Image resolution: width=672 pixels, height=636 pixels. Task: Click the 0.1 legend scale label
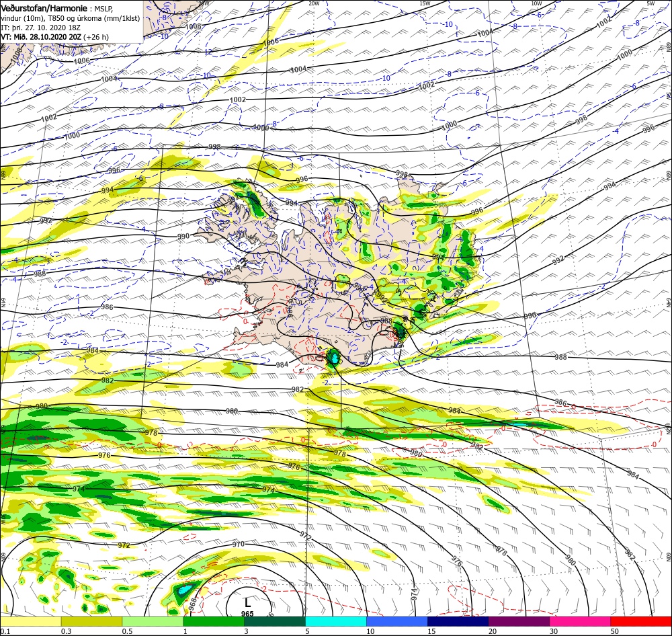coord(5,631)
